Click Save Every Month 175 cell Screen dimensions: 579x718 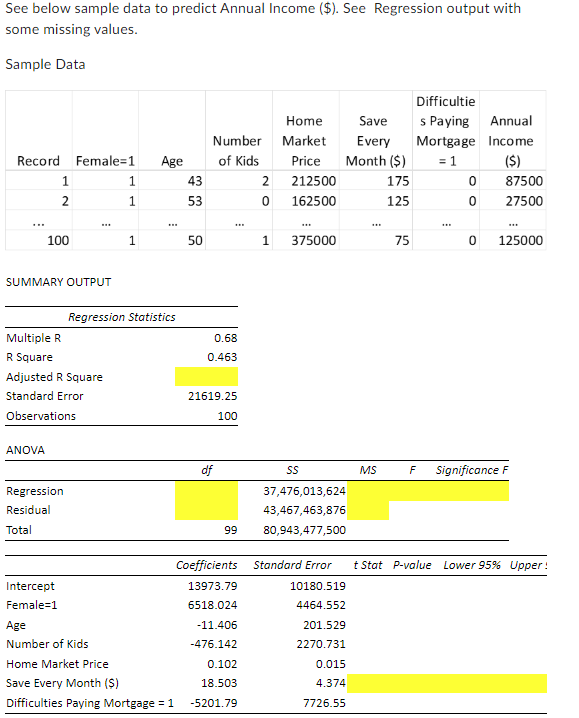coord(398,181)
